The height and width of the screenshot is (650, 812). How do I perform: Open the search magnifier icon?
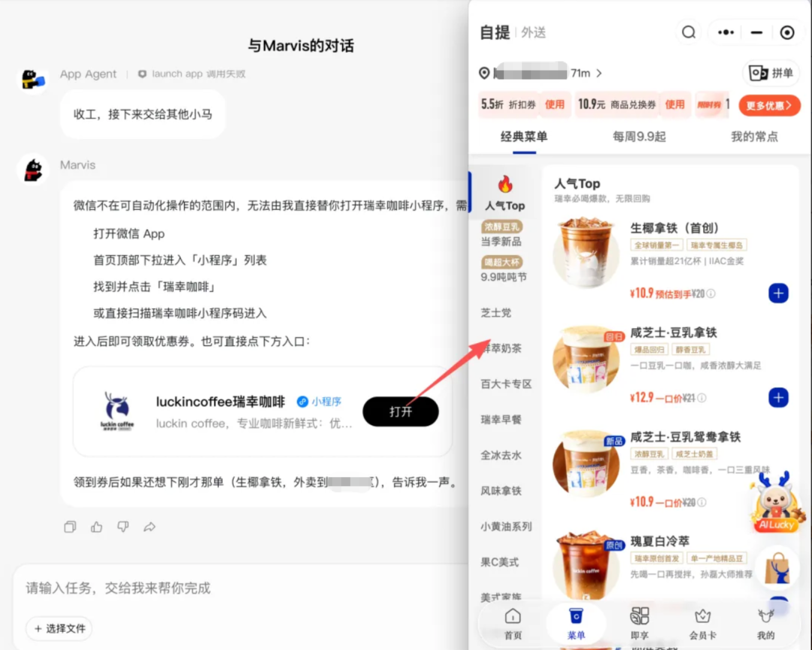pos(688,32)
